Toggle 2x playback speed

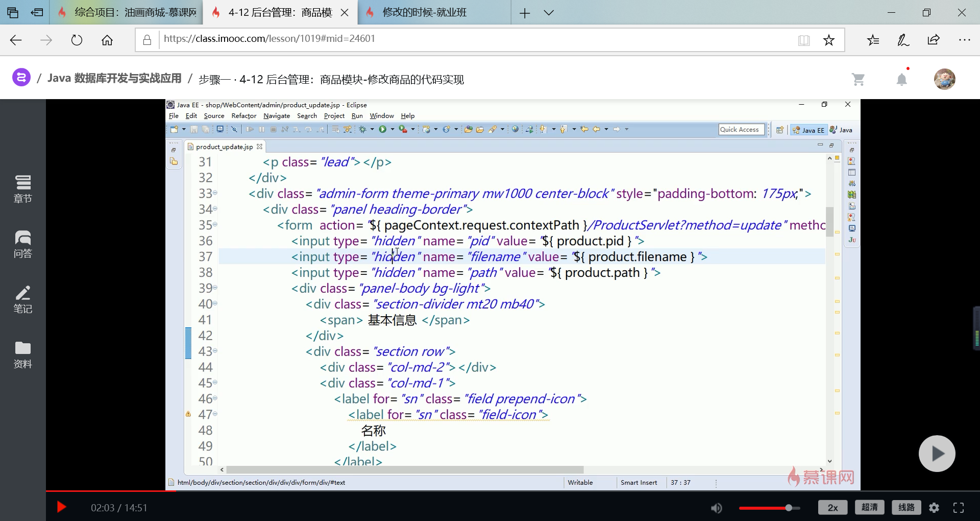coord(833,507)
